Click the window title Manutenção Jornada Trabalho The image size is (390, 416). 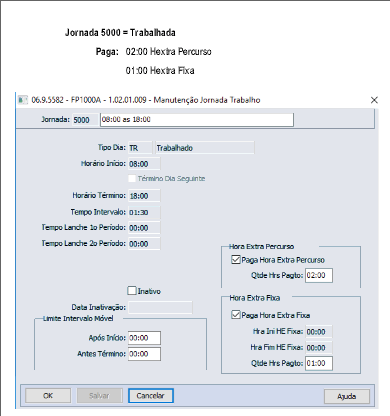[x=207, y=100]
